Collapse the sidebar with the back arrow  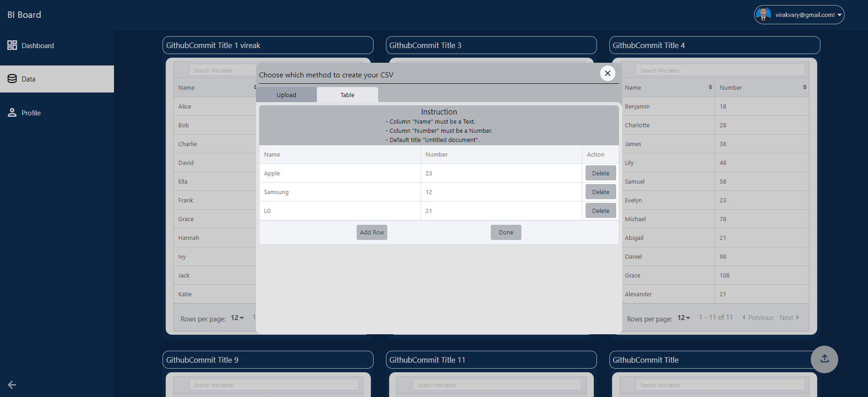coord(12,385)
